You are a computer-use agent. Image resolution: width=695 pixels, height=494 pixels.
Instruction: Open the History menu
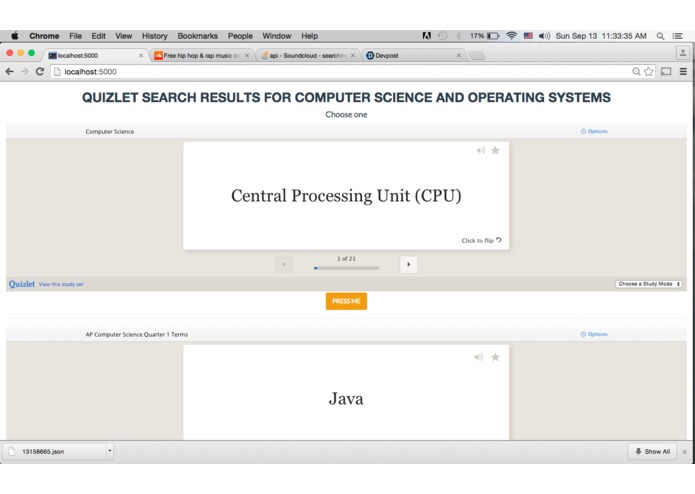155,36
